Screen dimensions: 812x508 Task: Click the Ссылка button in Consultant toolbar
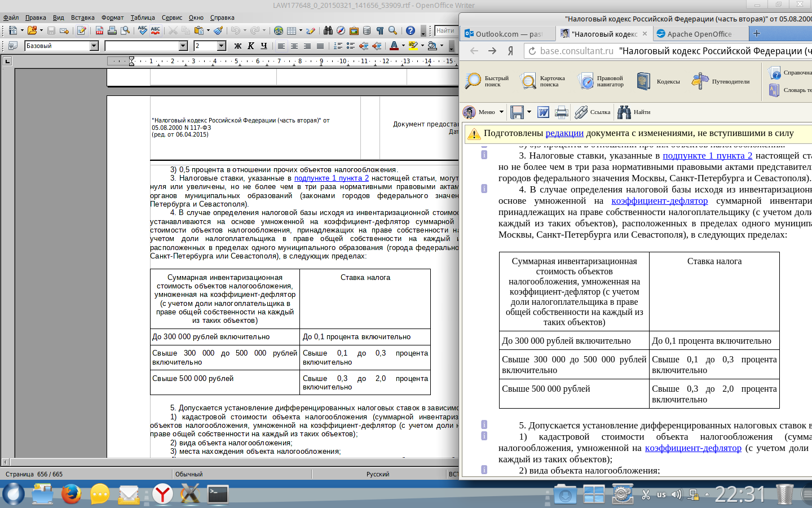coord(593,112)
